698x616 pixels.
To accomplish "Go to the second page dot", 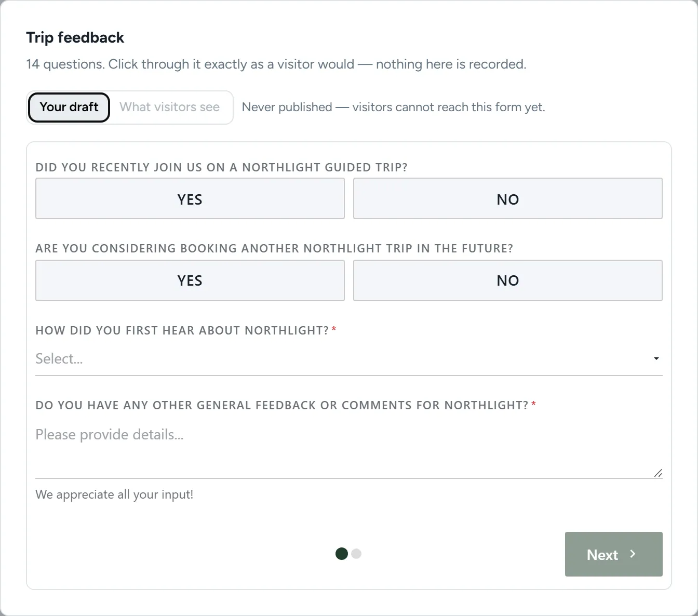I will click(x=356, y=554).
